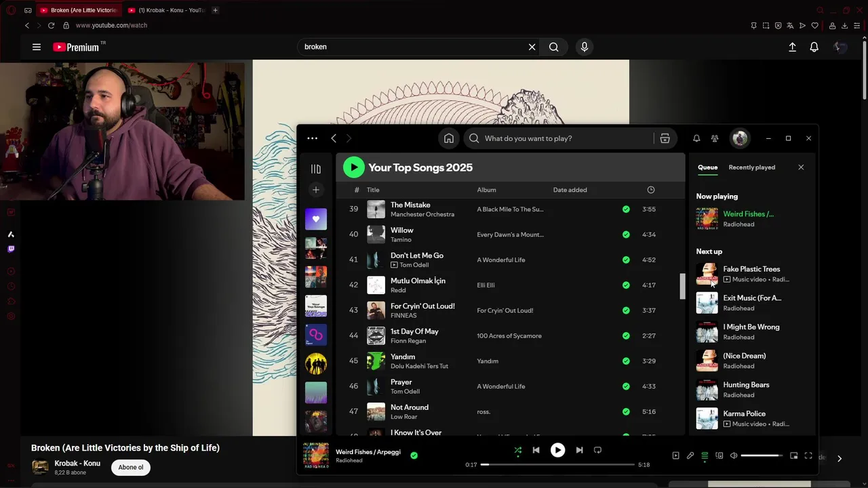Clear the YouTube search box with X
Image resolution: width=868 pixels, height=488 pixels.
pos(532,47)
